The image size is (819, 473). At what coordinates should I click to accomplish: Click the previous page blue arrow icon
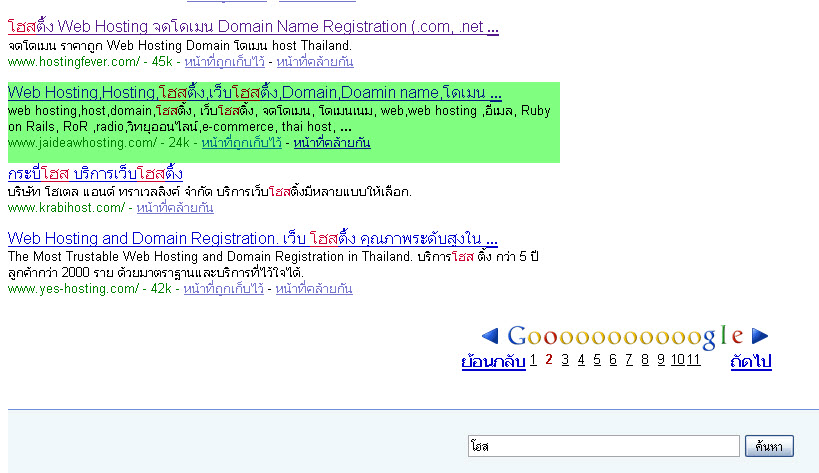coord(490,336)
